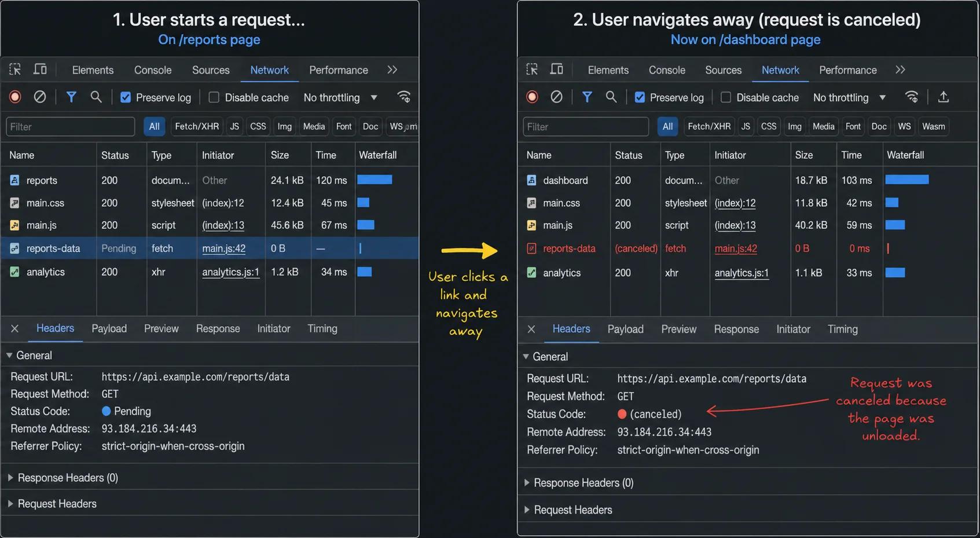The image size is (980, 538).
Task: Open the Payload tab in right details pane
Action: [626, 330]
